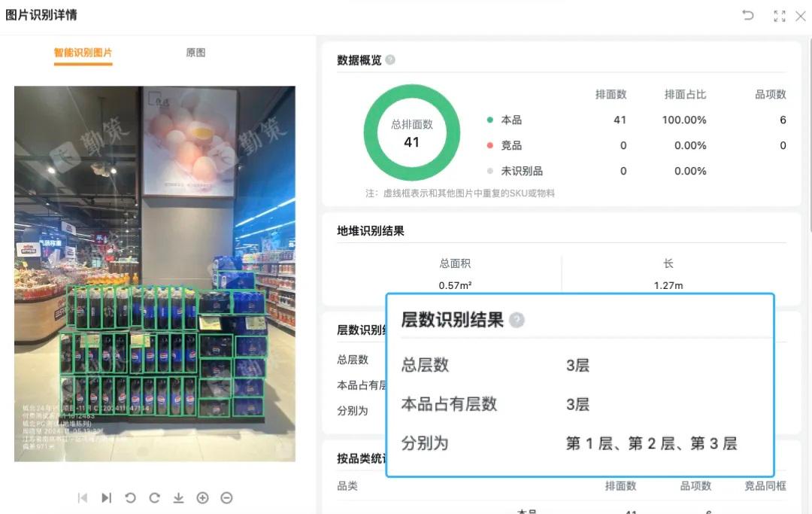Select the next image navigation icon

click(106, 497)
